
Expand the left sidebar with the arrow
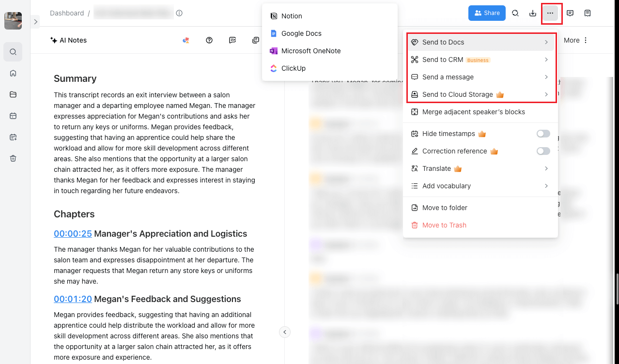(x=36, y=21)
